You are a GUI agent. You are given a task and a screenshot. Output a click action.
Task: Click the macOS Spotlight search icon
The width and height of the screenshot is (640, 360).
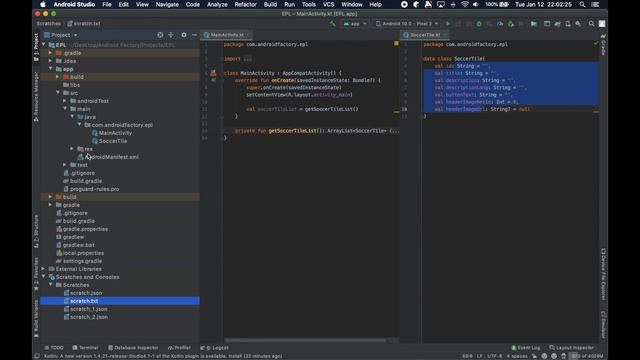pyautogui.click(x=582, y=4)
